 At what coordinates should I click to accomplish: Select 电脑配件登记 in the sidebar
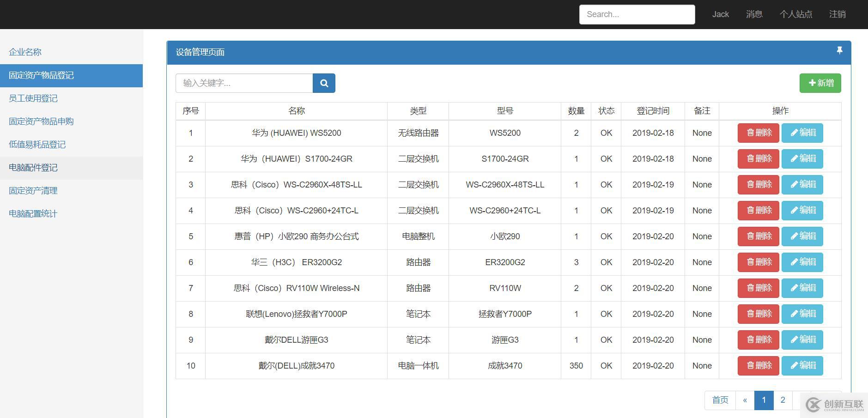coord(32,168)
